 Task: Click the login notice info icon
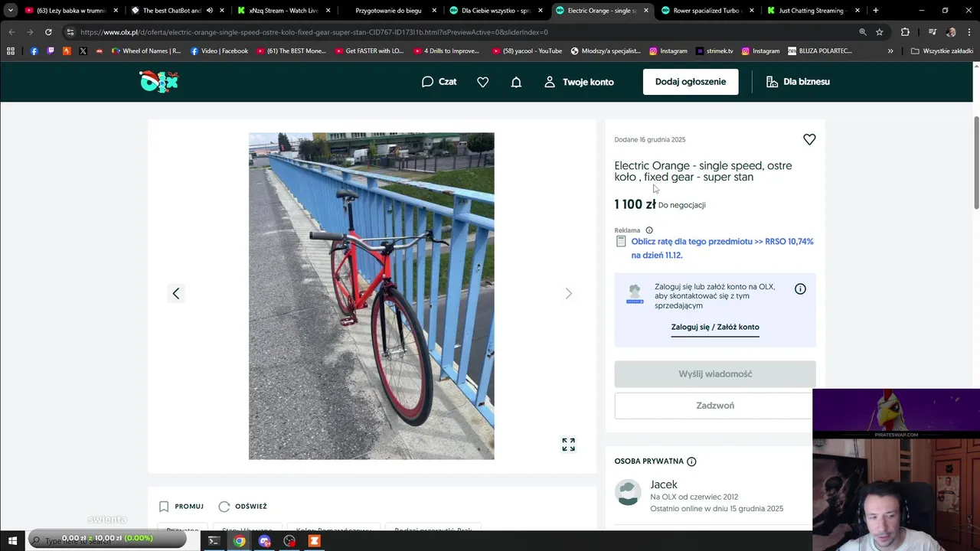click(x=800, y=289)
